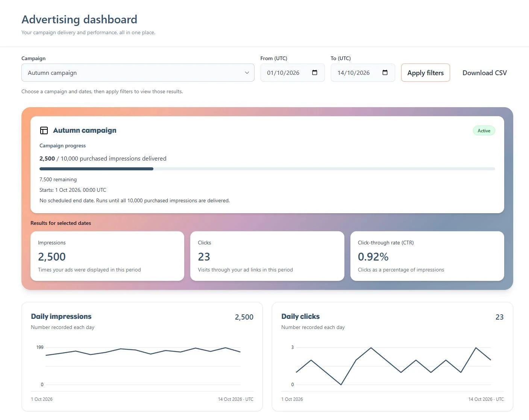Click 'Clicks as a percentage of impressions'
This screenshot has width=529, height=420.
click(401, 270)
